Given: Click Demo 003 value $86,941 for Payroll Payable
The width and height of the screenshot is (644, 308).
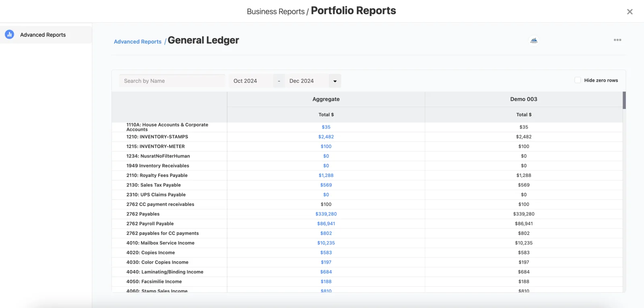Looking at the screenshot, I should coord(524,224).
